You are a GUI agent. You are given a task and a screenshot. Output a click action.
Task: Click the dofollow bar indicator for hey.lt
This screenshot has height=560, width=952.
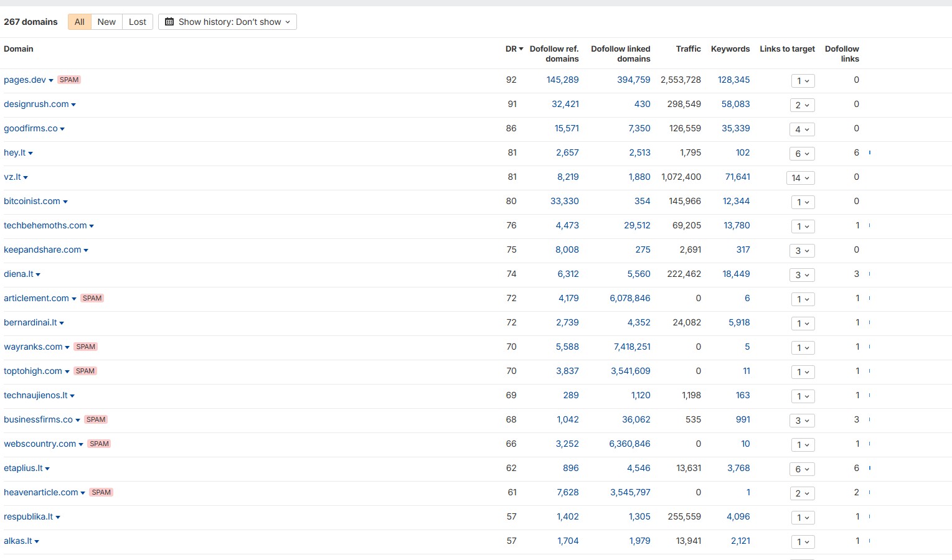(869, 152)
